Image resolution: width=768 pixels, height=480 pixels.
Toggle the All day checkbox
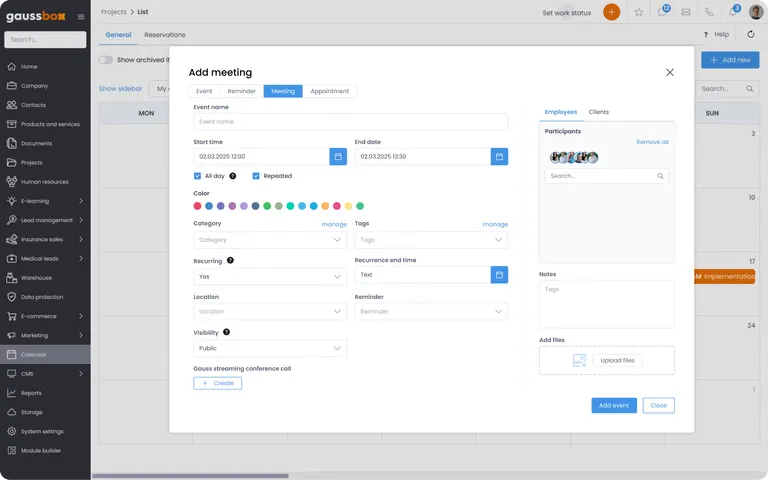[197, 176]
